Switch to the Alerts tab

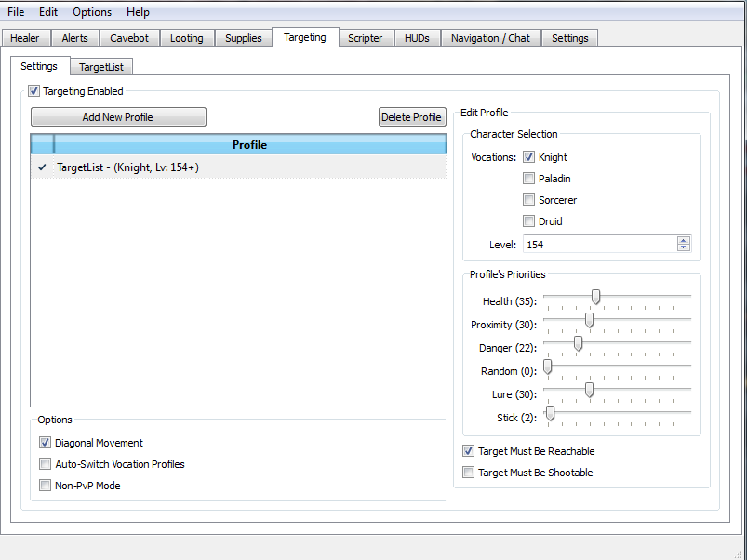tap(74, 38)
